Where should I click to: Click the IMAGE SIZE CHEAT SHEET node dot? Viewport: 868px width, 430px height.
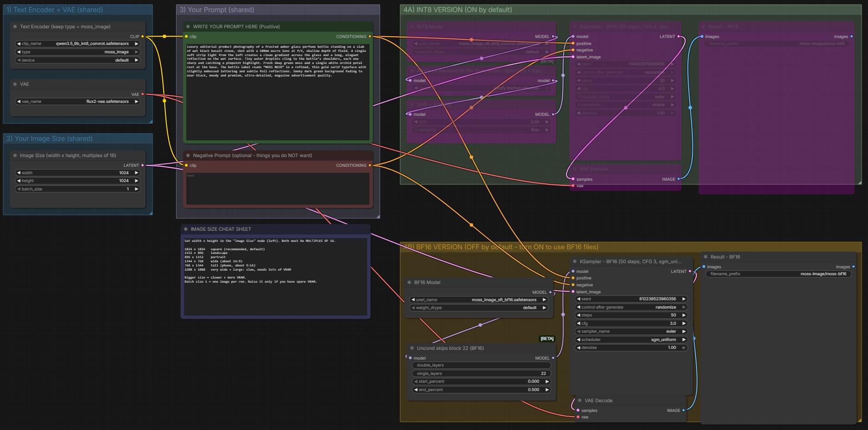coord(186,229)
